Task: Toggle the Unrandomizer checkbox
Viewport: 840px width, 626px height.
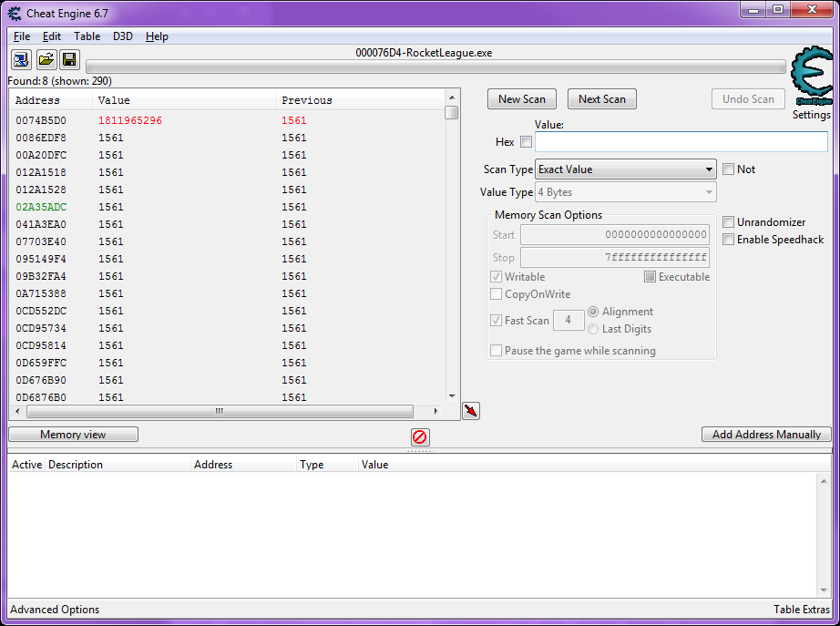Action: (728, 222)
